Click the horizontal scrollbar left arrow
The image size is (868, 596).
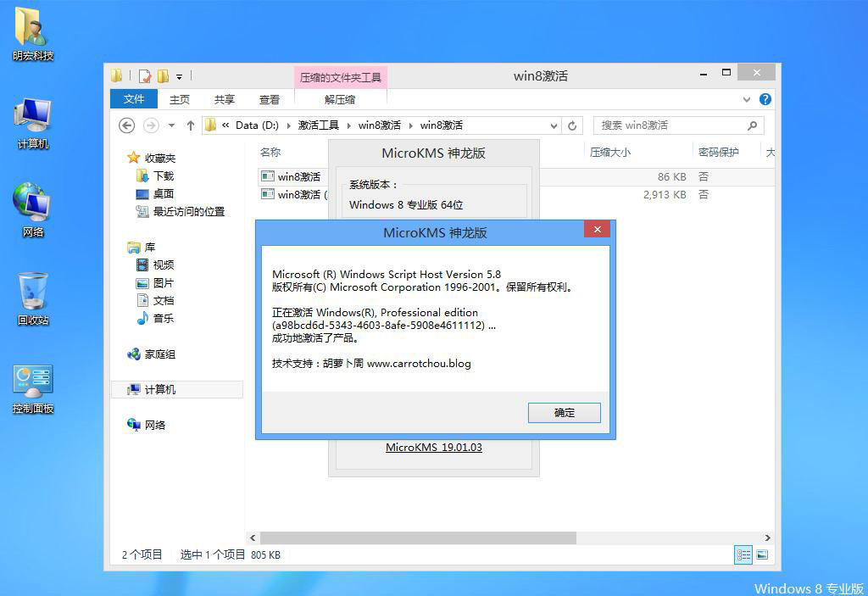click(253, 538)
